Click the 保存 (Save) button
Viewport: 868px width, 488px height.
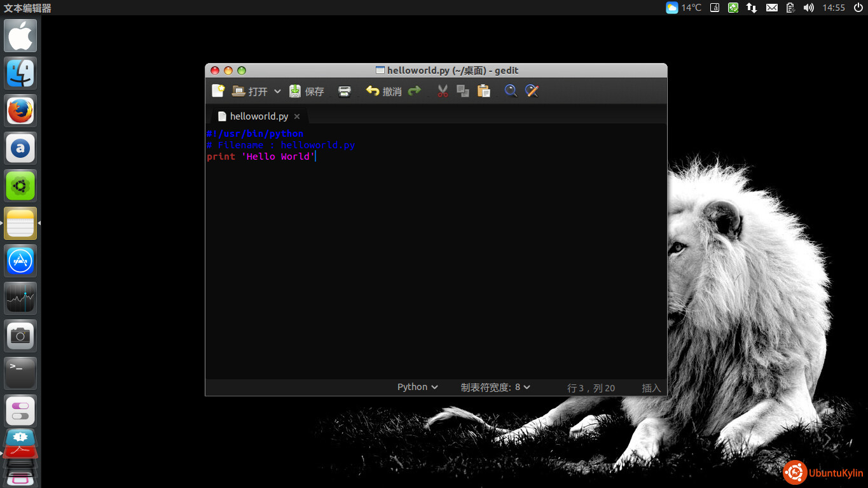[307, 91]
